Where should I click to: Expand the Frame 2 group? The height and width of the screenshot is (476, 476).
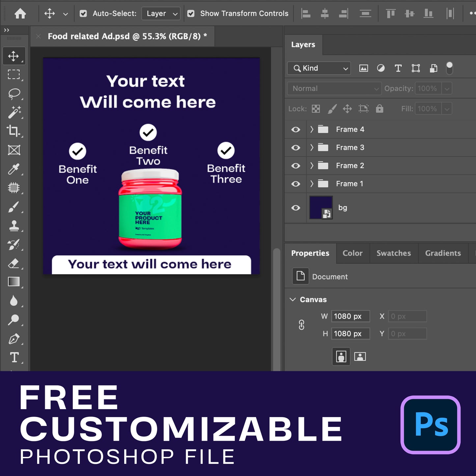[312, 166]
